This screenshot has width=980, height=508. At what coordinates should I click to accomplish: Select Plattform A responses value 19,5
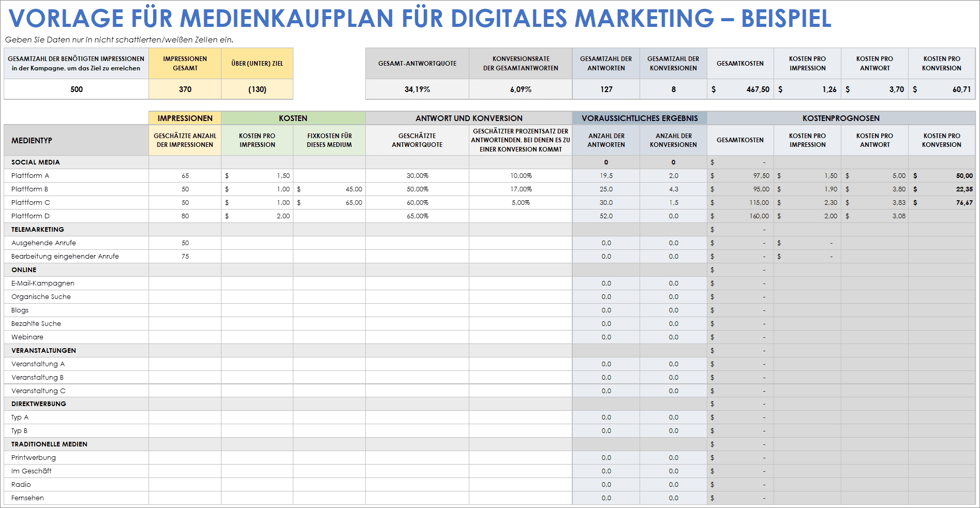pyautogui.click(x=606, y=175)
